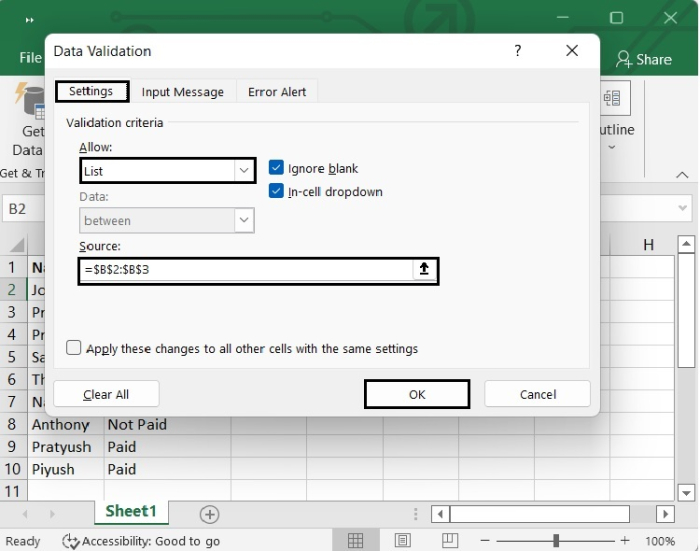The image size is (700, 551).
Task: Click zoom out minus icon
Action: [x=485, y=541]
